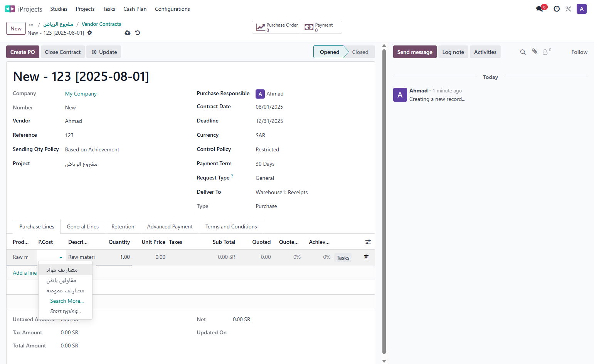This screenshot has height=364, width=594.
Task: Open the messages chat icon with badge
Action: click(x=540, y=8)
